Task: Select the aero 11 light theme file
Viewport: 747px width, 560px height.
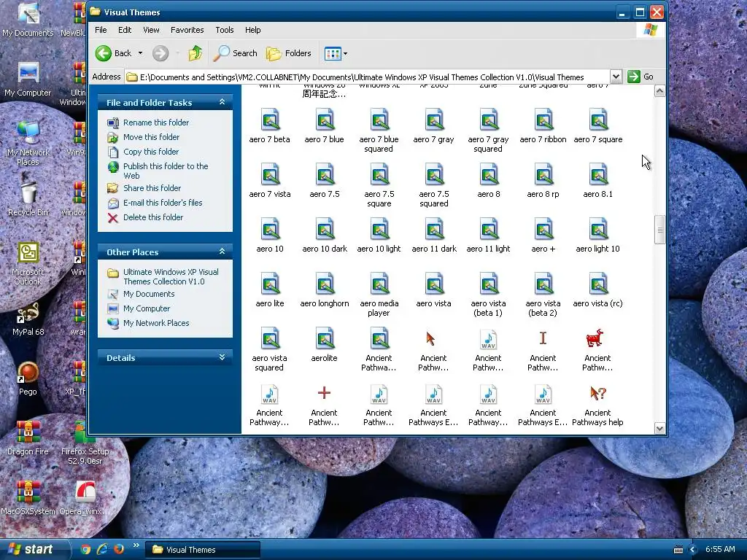Action: pos(488,236)
